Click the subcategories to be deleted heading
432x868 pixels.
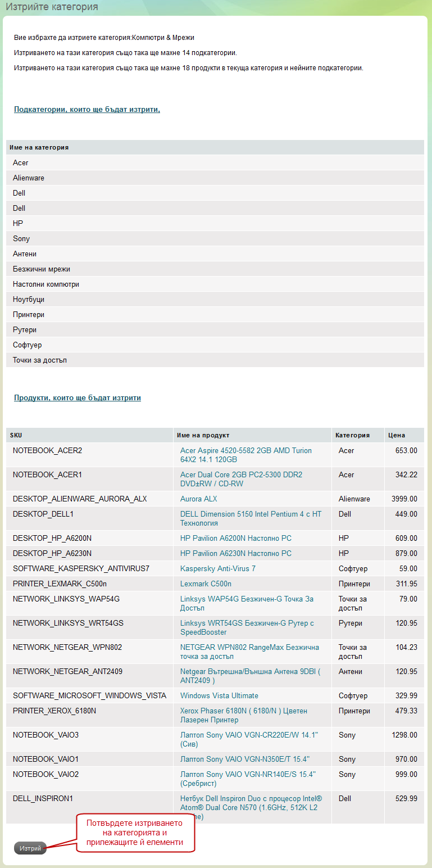[87, 109]
